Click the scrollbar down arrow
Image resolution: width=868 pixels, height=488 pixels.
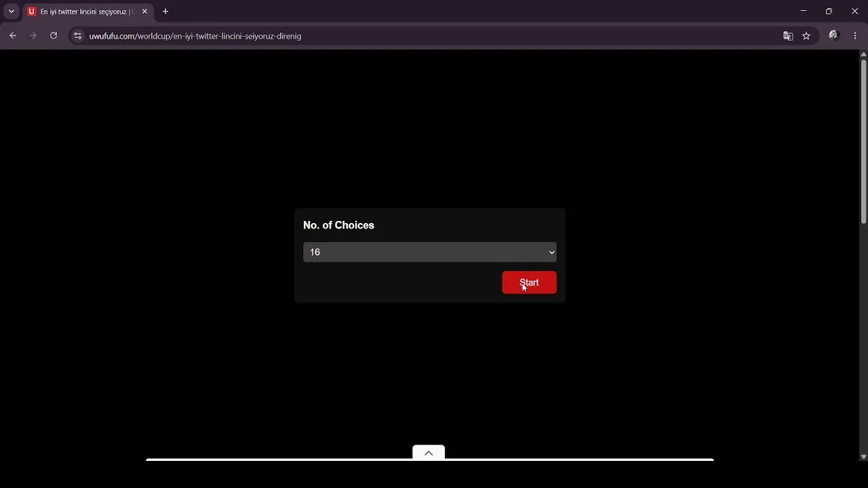[x=863, y=457]
